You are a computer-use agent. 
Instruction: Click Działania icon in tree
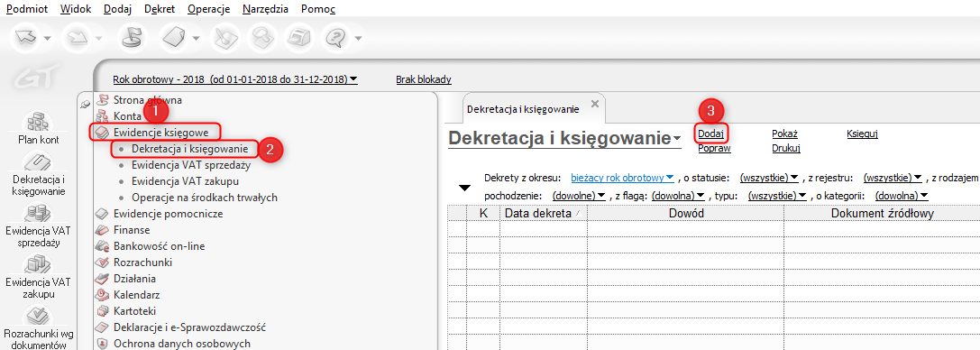[x=102, y=279]
